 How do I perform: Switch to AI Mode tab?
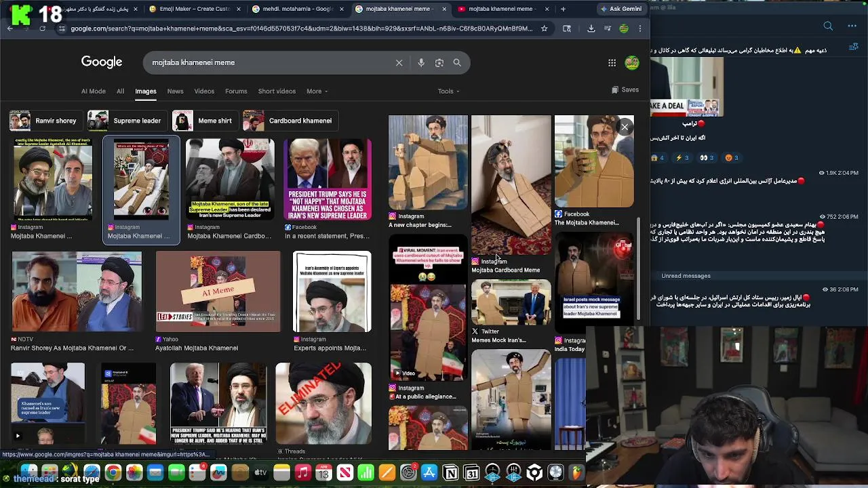click(94, 91)
